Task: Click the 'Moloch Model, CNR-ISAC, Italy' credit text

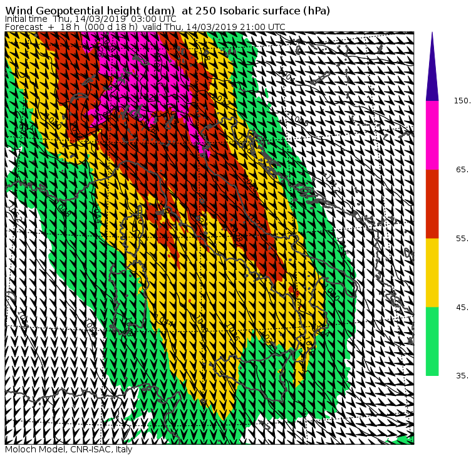Action: (x=69, y=449)
